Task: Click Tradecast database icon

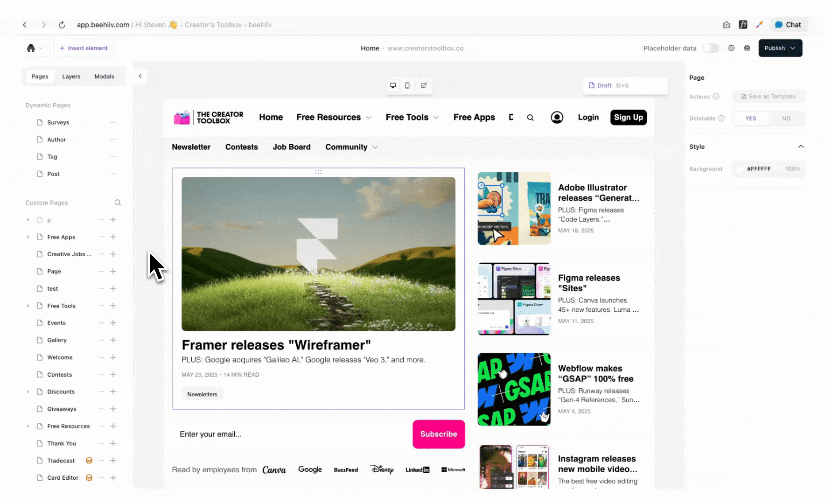Action: (89, 461)
